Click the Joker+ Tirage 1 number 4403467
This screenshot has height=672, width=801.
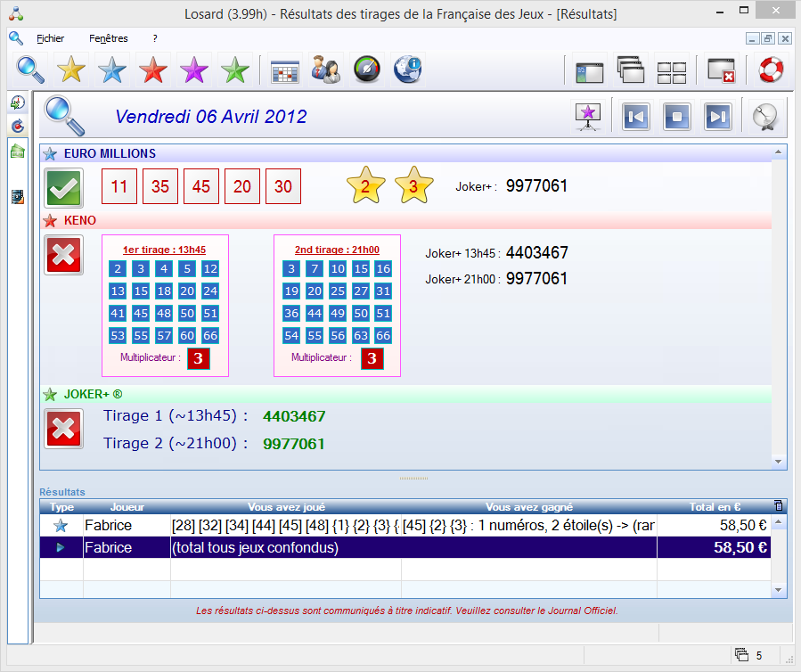tap(294, 416)
